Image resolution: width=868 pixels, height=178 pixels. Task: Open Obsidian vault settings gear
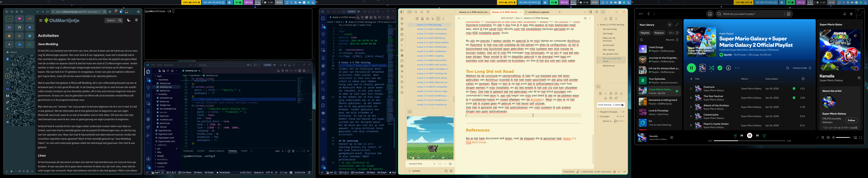(x=451, y=171)
